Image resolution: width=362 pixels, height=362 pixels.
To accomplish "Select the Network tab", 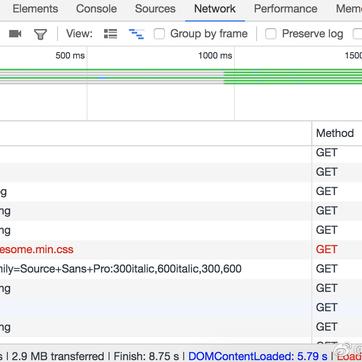I will pos(215,9).
